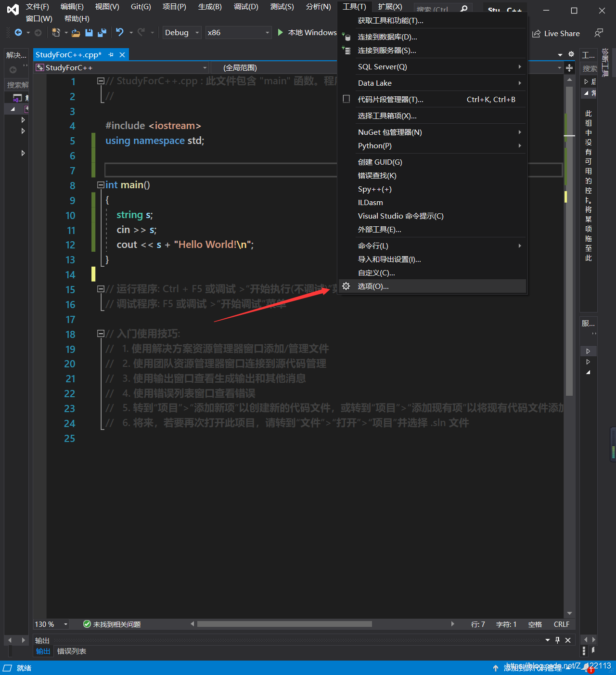Image resolution: width=616 pixels, height=675 pixels.
Task: Open the Git(G) menu
Action: click(141, 7)
